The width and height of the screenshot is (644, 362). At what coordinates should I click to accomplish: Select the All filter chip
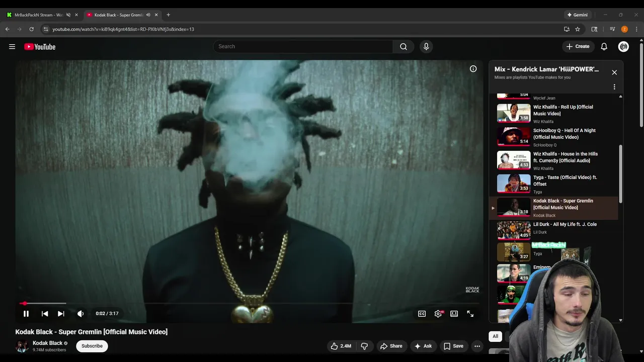tap(496, 336)
